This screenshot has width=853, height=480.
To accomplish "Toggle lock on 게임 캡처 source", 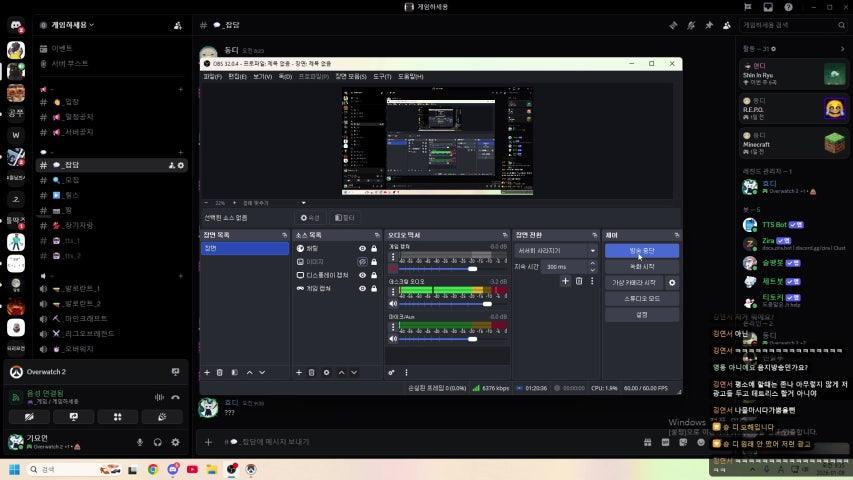I will pyautogui.click(x=374, y=288).
